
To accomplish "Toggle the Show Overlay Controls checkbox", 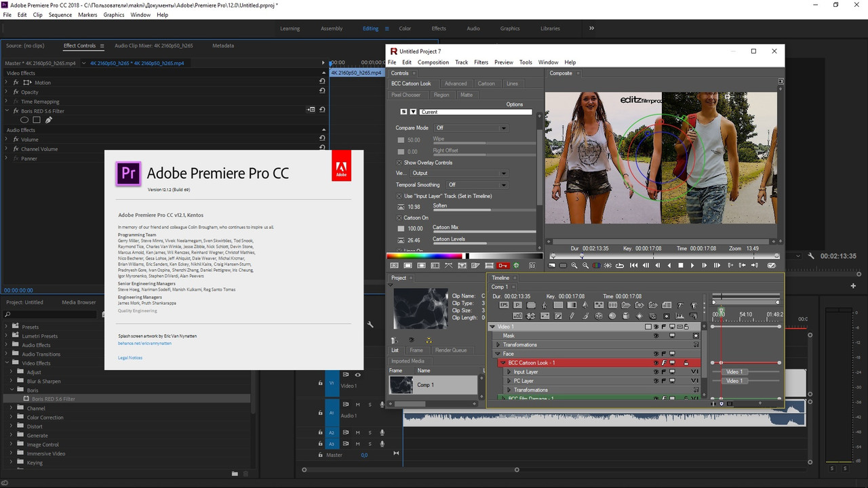I will 399,163.
